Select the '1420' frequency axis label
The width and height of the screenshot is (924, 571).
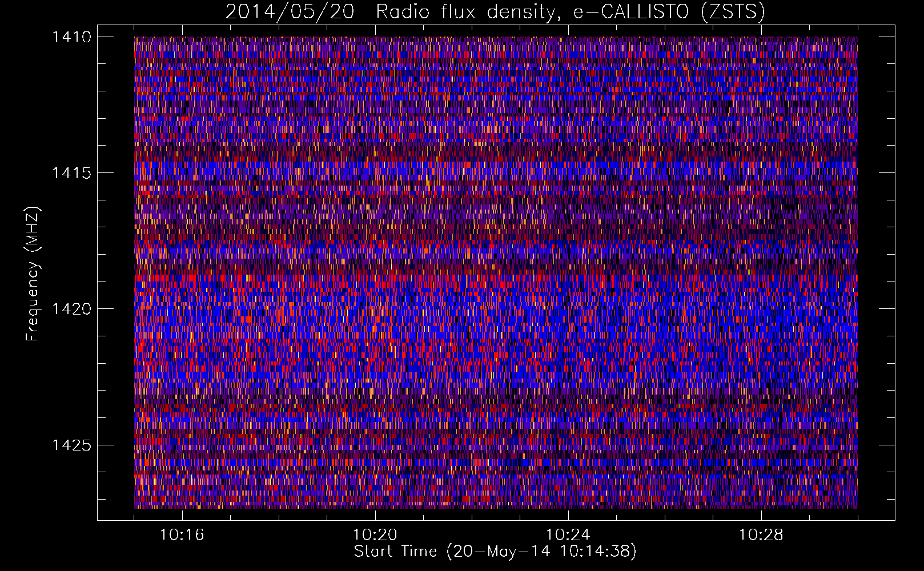pos(71,309)
